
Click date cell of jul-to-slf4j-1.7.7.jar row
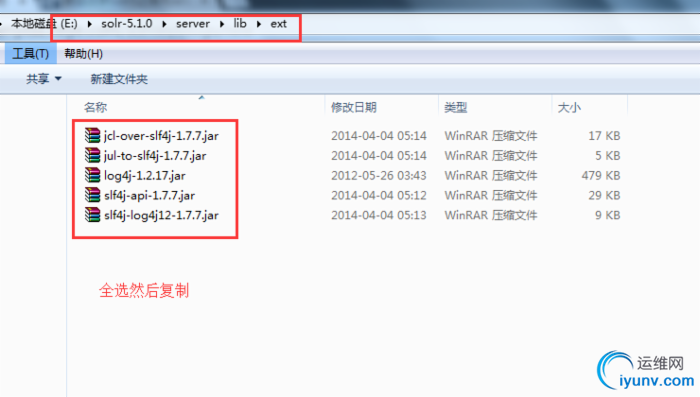coord(379,155)
